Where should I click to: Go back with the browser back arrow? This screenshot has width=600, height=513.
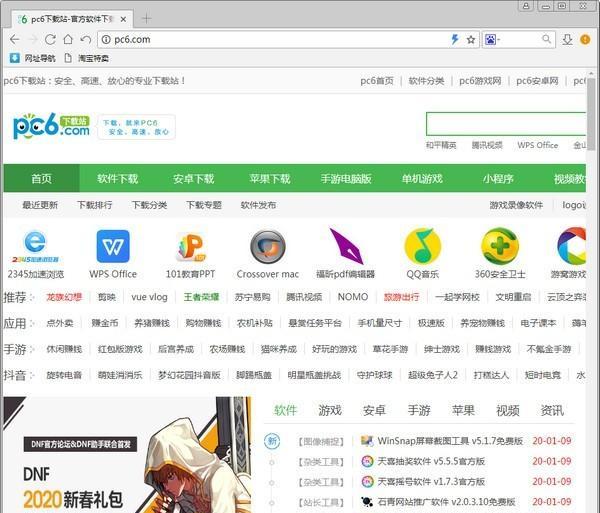click(15, 39)
